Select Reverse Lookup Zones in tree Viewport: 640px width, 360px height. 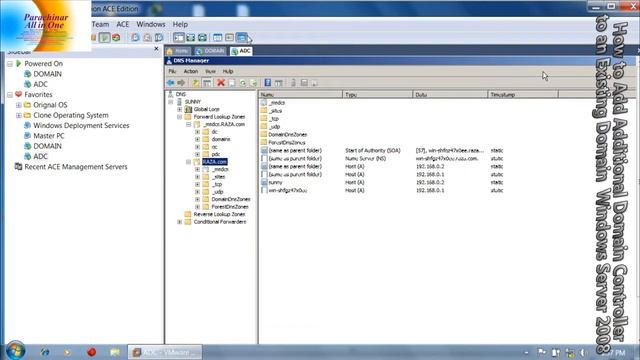[x=219, y=214]
